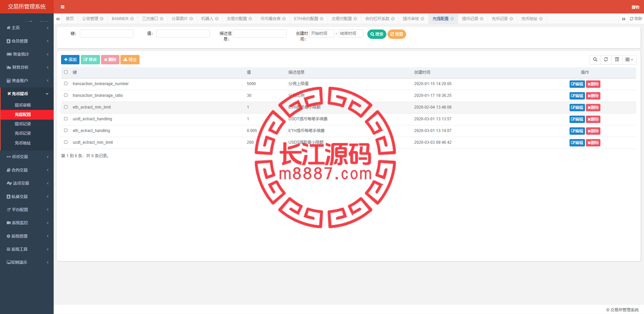Image resolution: width=644 pixels, height=314 pixels.
Task: Delete the usdt_extract_min_limit row
Action: pos(593,143)
